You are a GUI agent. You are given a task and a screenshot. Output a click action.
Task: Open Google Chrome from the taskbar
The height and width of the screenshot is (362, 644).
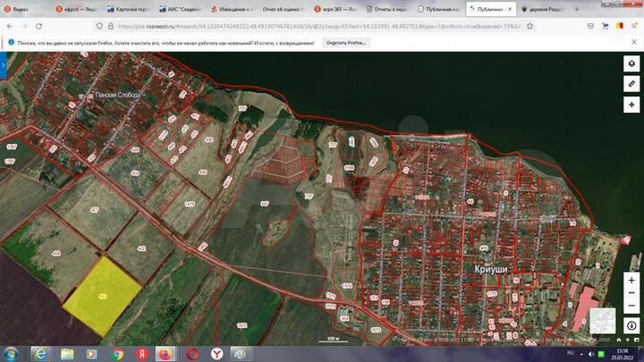tap(117, 353)
